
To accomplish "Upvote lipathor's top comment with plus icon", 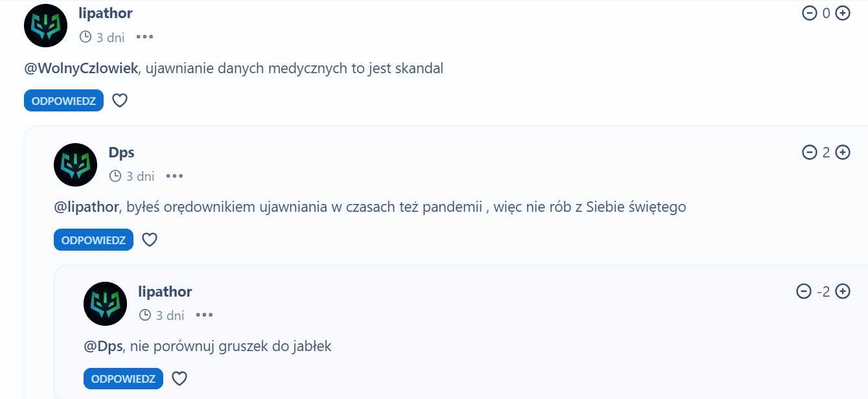I will [843, 13].
